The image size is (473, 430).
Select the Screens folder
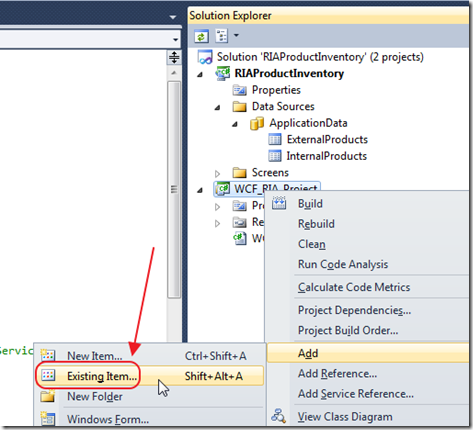(x=270, y=173)
